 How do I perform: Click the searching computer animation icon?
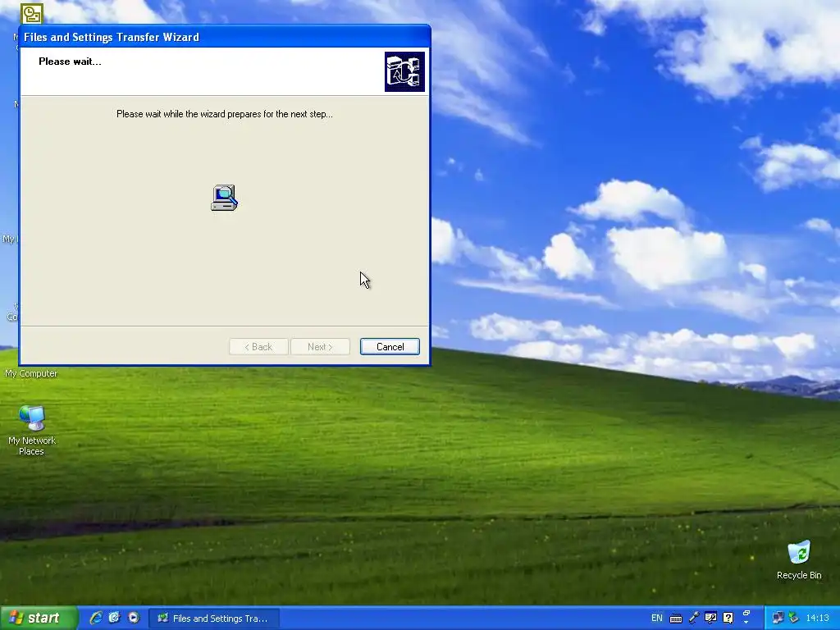click(225, 198)
